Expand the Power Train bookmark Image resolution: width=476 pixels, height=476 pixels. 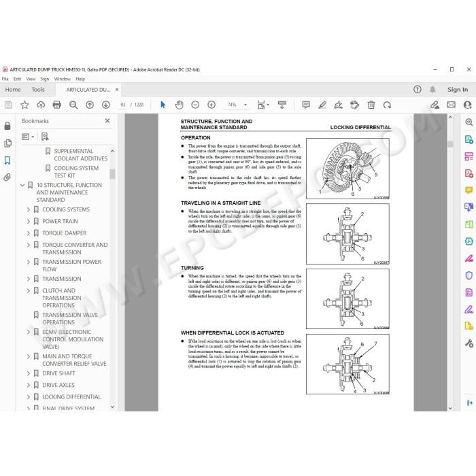point(29,221)
